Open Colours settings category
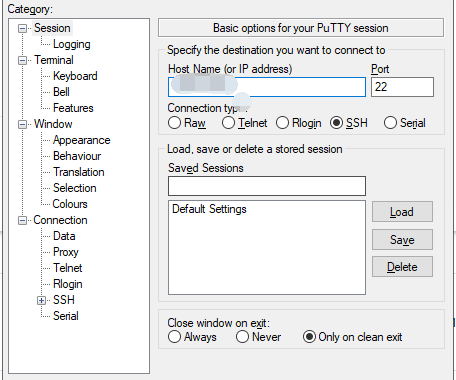456x380 pixels. (x=70, y=204)
